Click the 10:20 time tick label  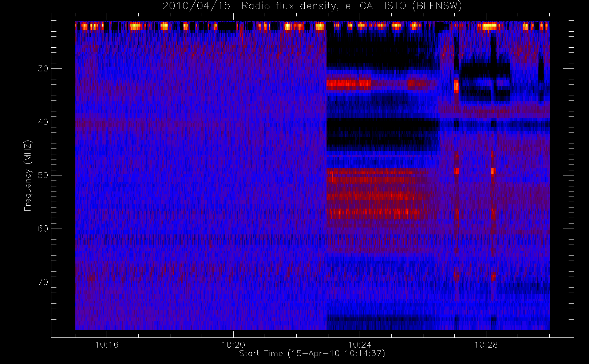233,345
